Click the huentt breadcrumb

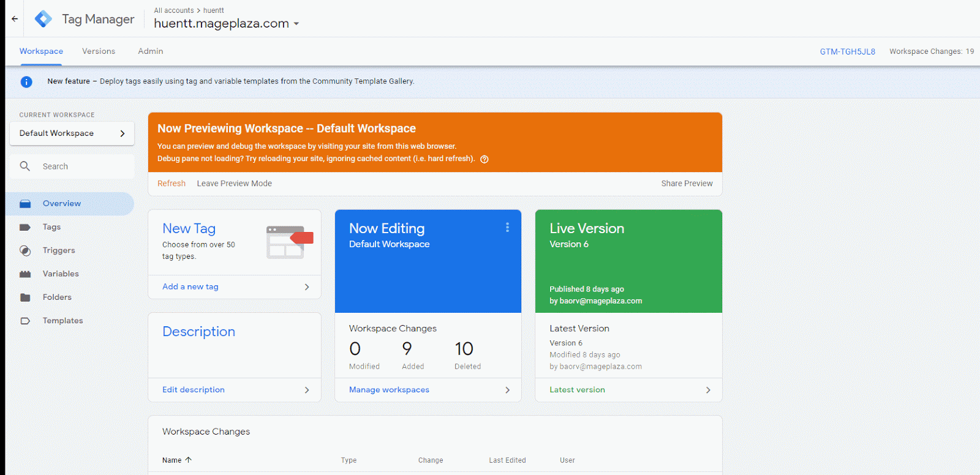coord(214,10)
